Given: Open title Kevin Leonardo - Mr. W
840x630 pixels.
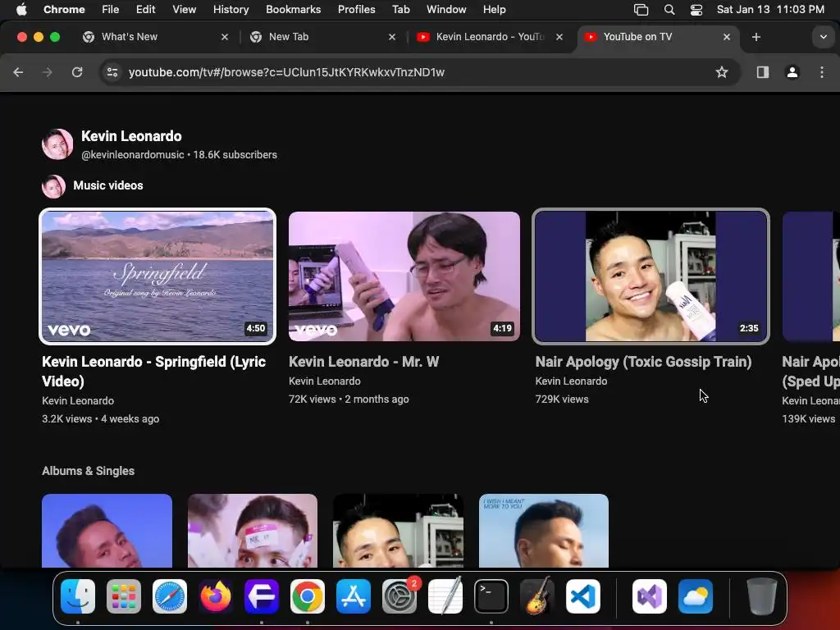Looking at the screenshot, I should 363,362.
